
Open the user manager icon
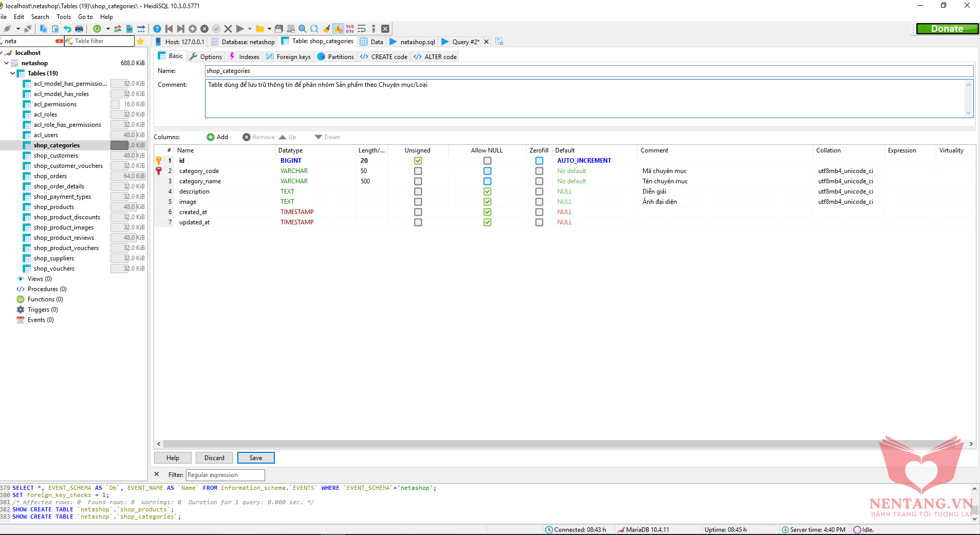[x=118, y=29]
